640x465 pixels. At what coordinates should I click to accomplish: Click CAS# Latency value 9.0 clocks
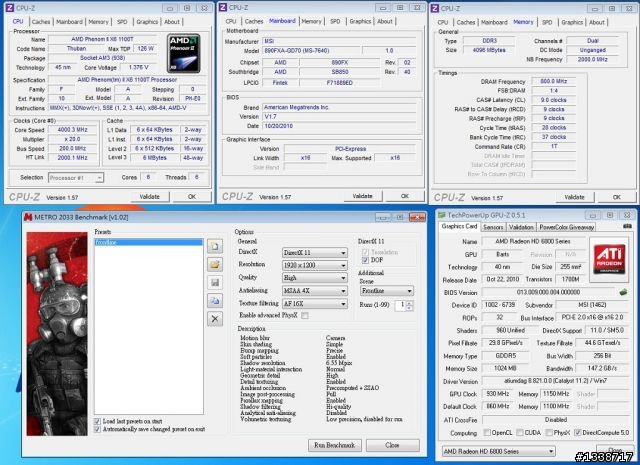[x=553, y=100]
